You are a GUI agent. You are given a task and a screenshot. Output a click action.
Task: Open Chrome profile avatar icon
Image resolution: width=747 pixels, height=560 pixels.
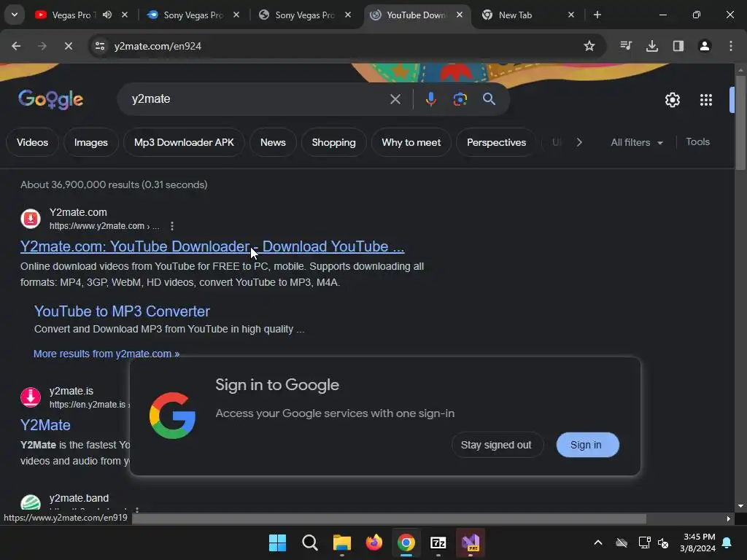click(705, 46)
